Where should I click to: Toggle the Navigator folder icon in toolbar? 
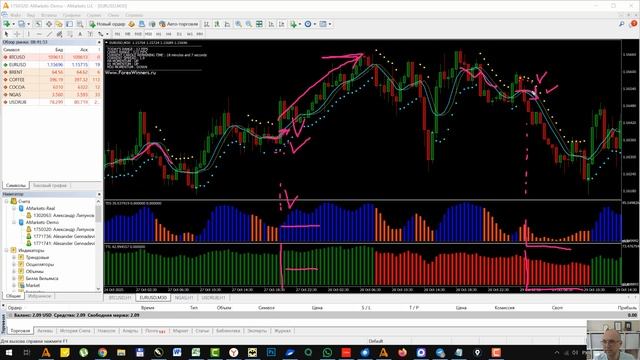tap(59, 24)
